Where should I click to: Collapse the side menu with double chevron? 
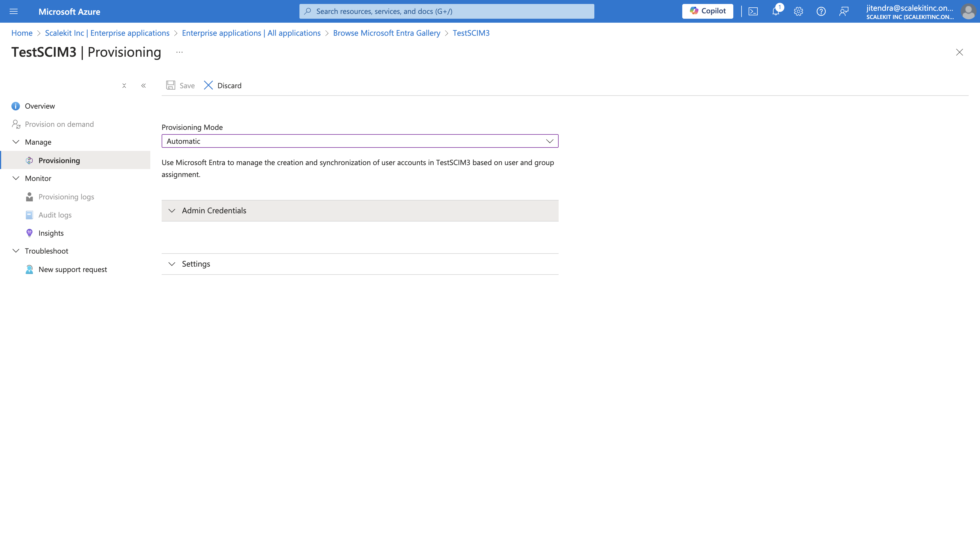coord(143,86)
